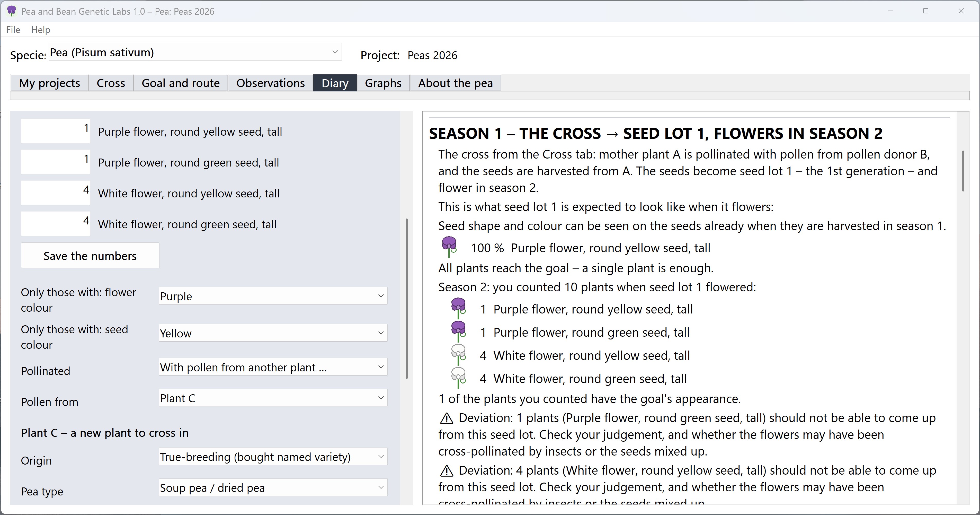Click the white flower icon for 'White flower, round green seed, tall'
This screenshot has width=980, height=515.
(x=458, y=378)
